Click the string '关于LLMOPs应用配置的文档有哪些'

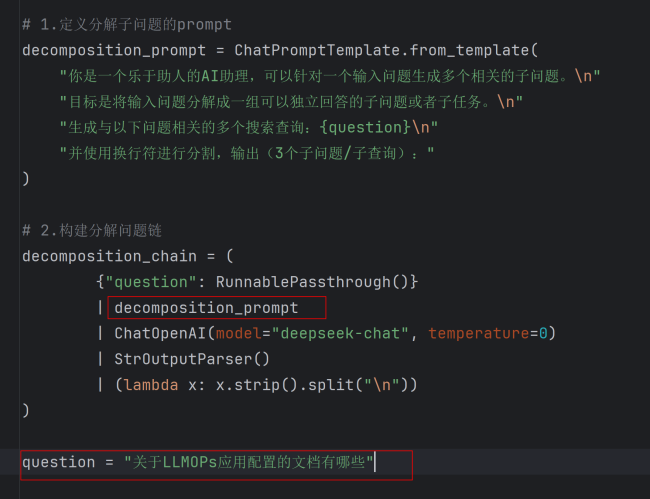click(x=249, y=462)
